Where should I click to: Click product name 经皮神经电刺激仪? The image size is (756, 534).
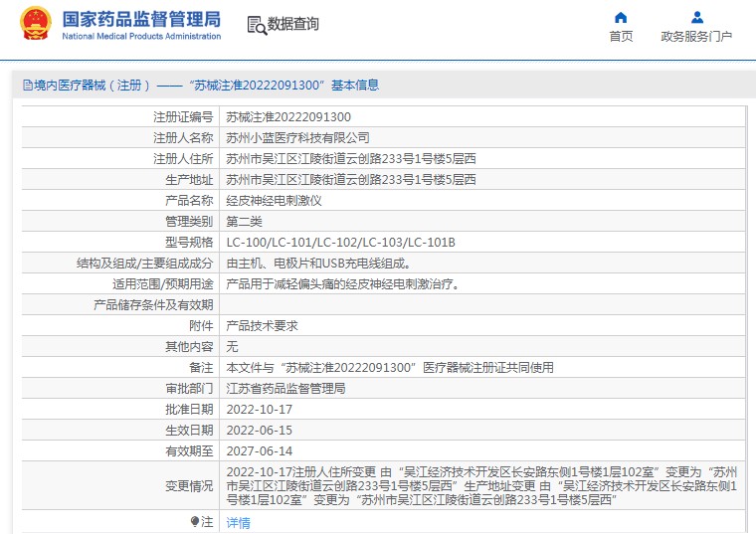pyautogui.click(x=274, y=200)
